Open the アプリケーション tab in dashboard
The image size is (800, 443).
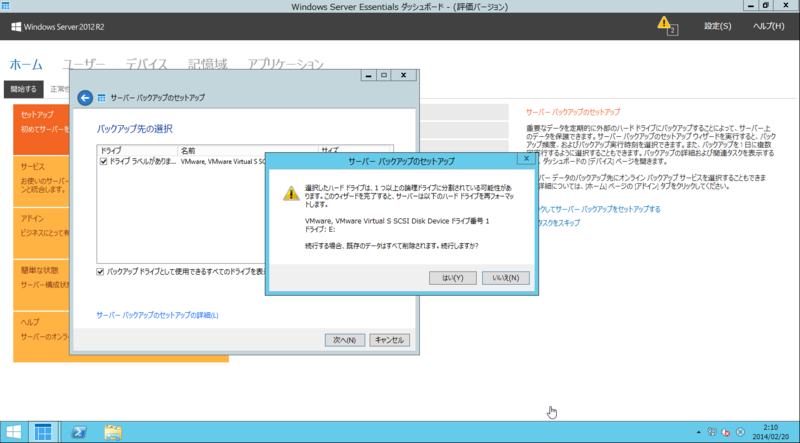[x=285, y=64]
